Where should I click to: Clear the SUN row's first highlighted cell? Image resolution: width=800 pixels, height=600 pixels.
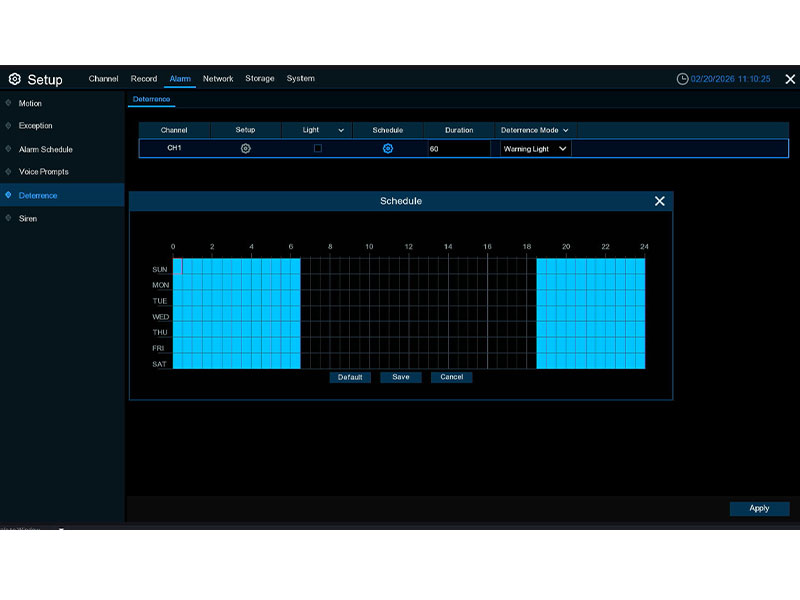[x=178, y=265]
